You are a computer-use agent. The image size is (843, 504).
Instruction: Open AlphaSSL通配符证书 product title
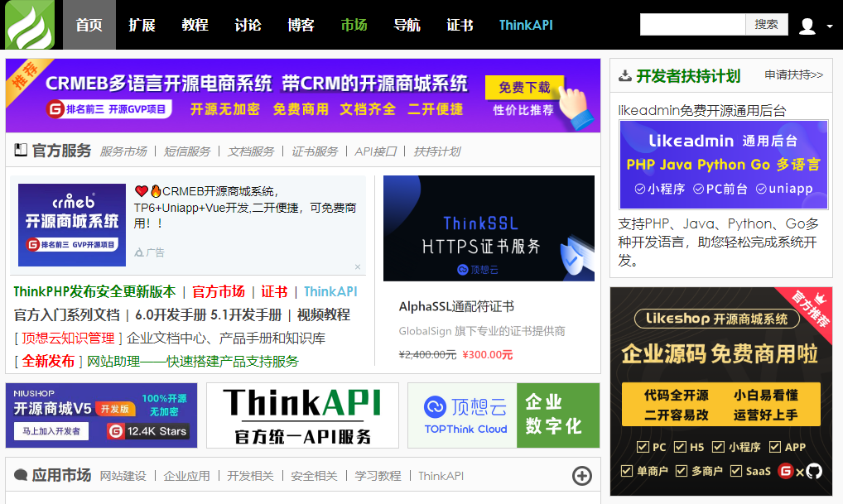pyautogui.click(x=456, y=307)
